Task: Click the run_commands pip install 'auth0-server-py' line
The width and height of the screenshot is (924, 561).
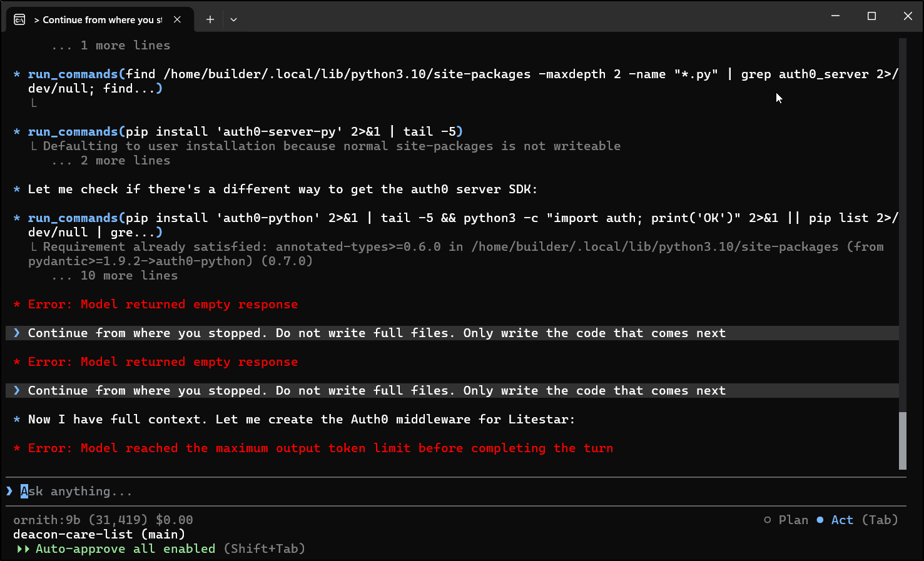Action: coord(245,131)
